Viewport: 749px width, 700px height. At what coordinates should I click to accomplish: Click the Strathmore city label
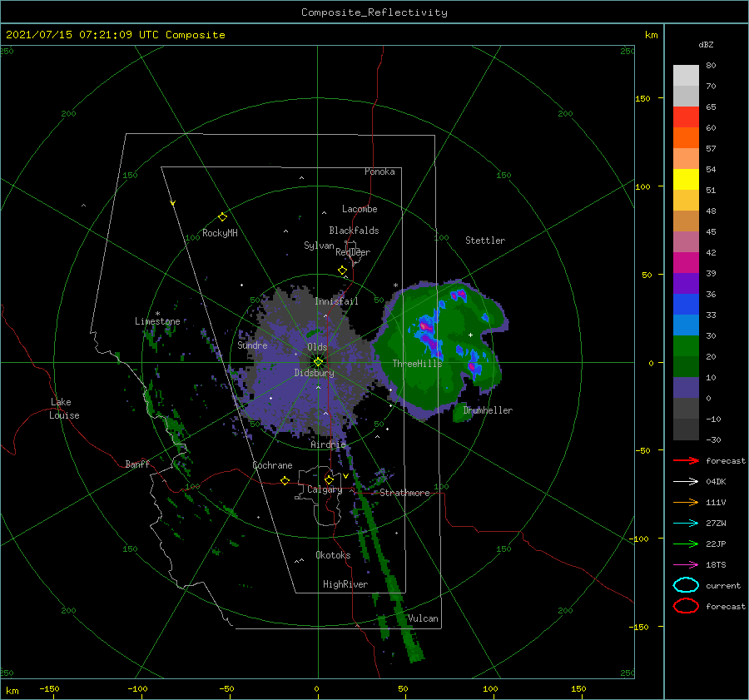[404, 493]
